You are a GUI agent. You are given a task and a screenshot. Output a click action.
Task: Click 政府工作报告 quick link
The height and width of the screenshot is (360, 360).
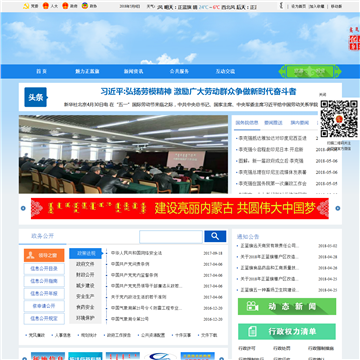pyautogui.click(x=119, y=335)
